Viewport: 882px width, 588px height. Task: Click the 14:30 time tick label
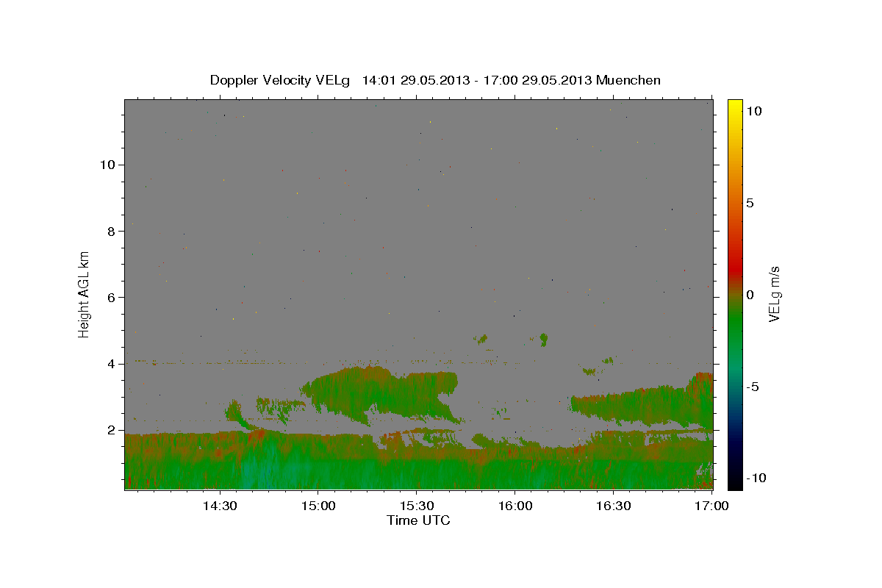click(219, 506)
